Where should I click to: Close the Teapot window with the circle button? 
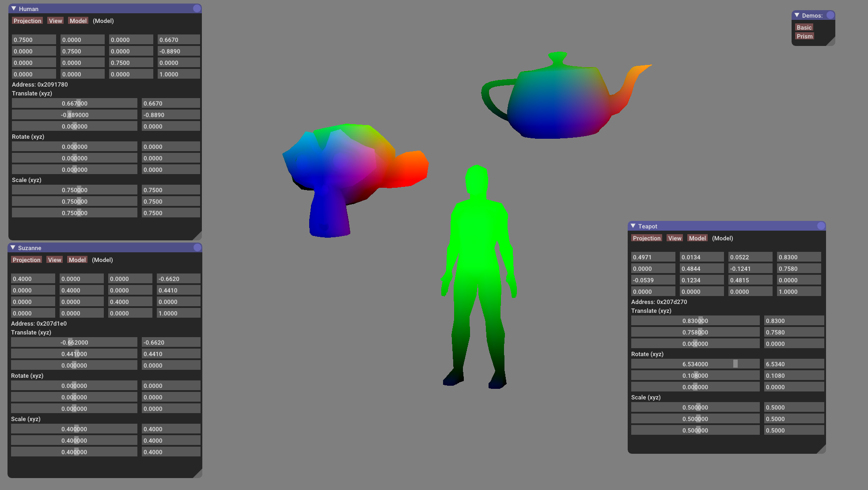(821, 226)
